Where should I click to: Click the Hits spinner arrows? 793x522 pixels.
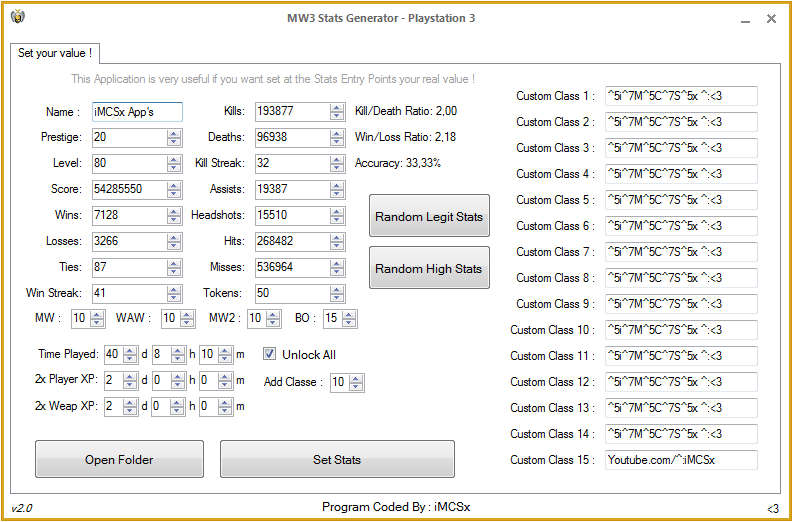tap(337, 242)
